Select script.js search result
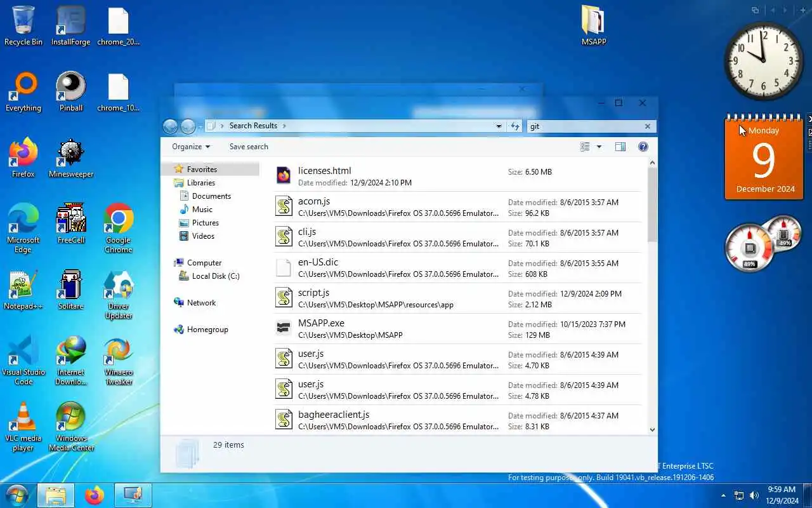 click(458, 298)
